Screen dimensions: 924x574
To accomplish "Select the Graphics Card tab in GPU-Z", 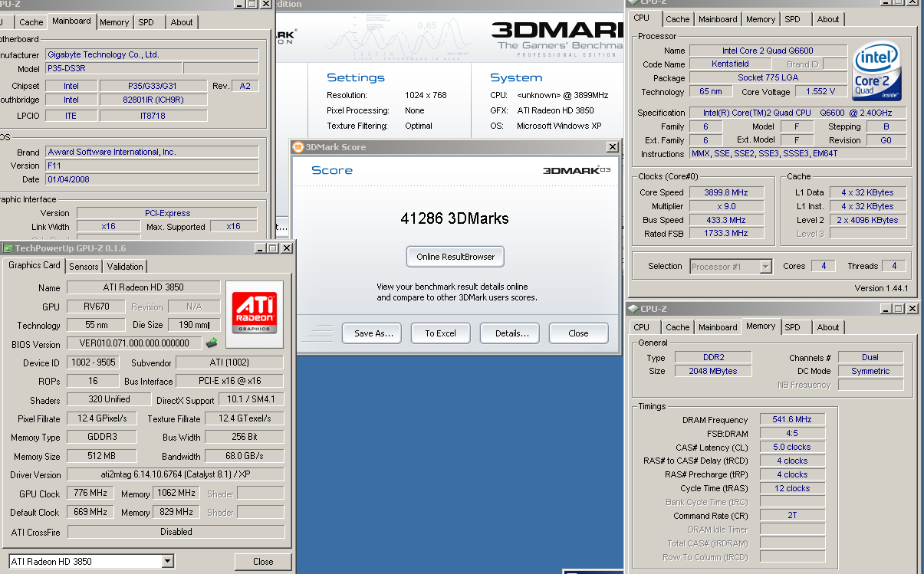I will pos(35,265).
